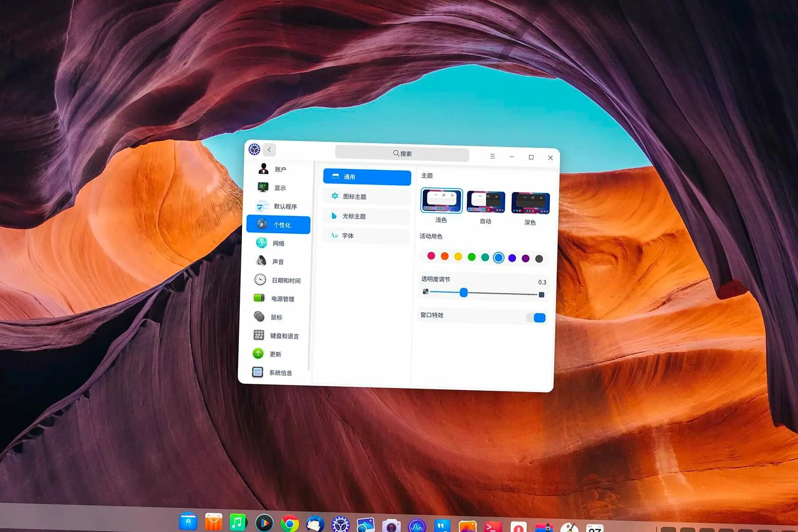Click the Control Center gear in the dock
Viewport: 798px width, 532px height.
coord(340,525)
